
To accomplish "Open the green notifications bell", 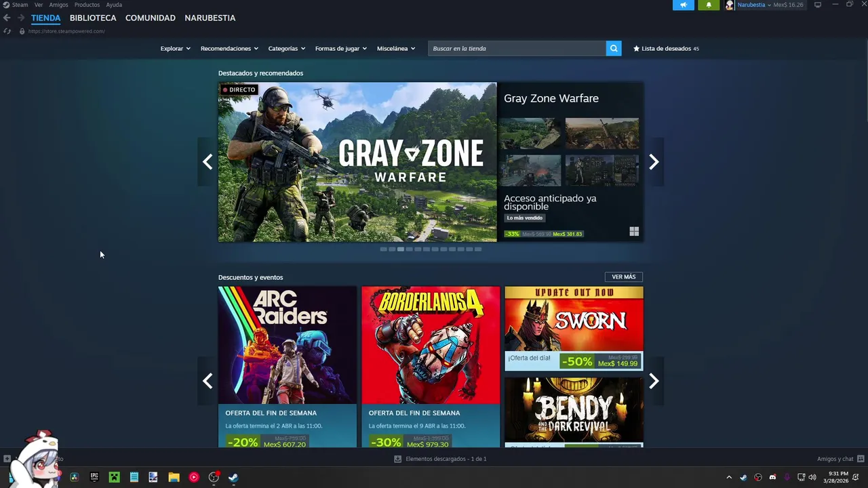I will [x=709, y=5].
